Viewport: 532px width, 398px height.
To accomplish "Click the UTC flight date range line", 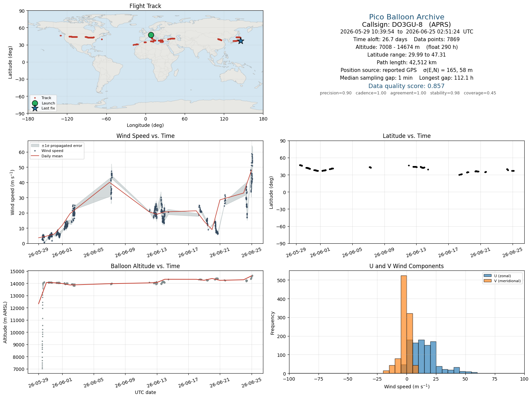I will (x=407, y=32).
